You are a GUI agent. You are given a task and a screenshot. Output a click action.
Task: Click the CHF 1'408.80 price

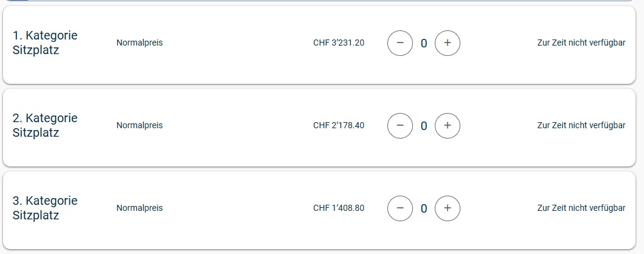[x=339, y=208]
